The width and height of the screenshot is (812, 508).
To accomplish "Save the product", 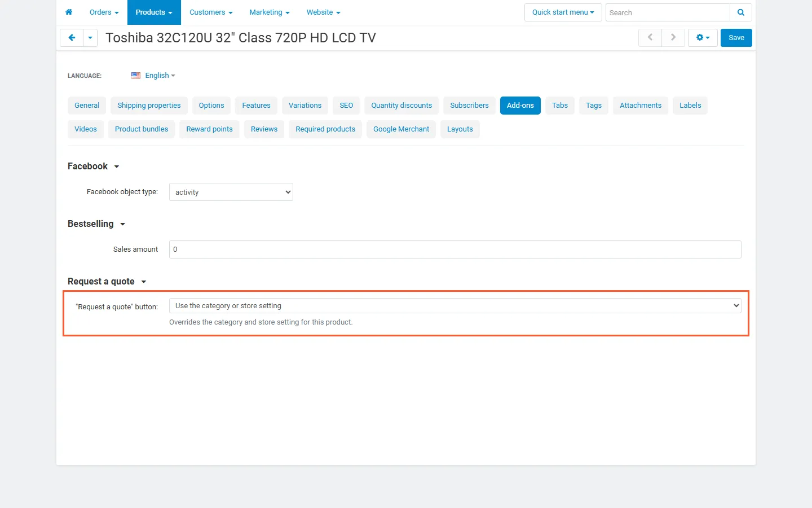I will point(736,38).
